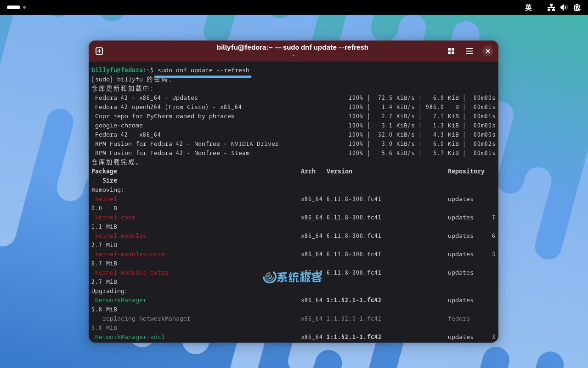Click the speaker volume icon
Viewport: 588px width, 368px height.
[564, 8]
